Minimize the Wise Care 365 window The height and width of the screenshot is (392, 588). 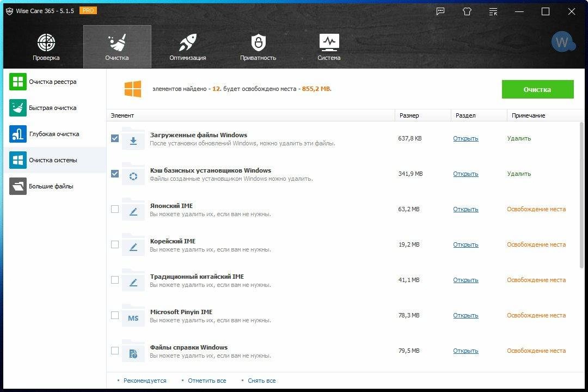519,11
